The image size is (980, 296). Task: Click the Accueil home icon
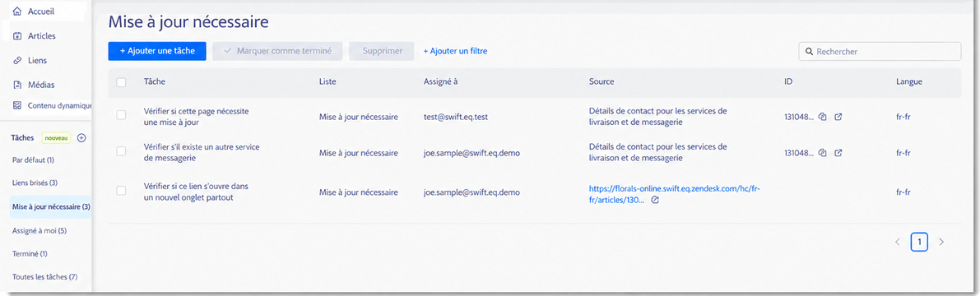[x=17, y=12]
